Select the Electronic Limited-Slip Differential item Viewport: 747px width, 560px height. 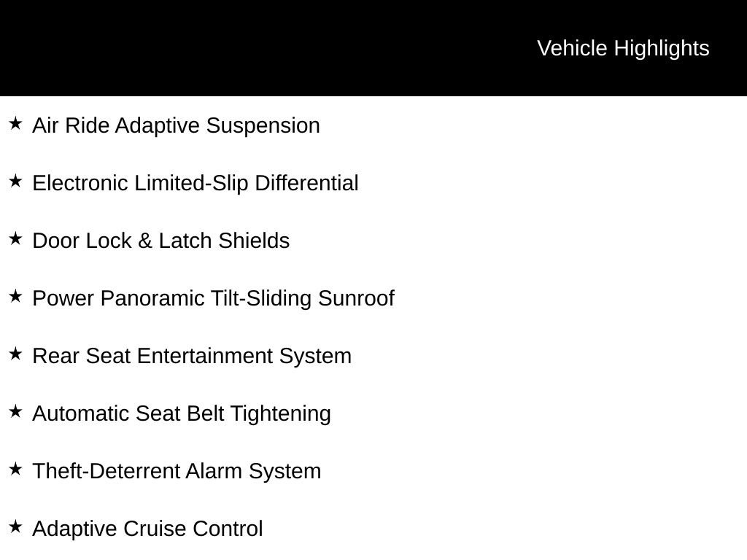[196, 184]
